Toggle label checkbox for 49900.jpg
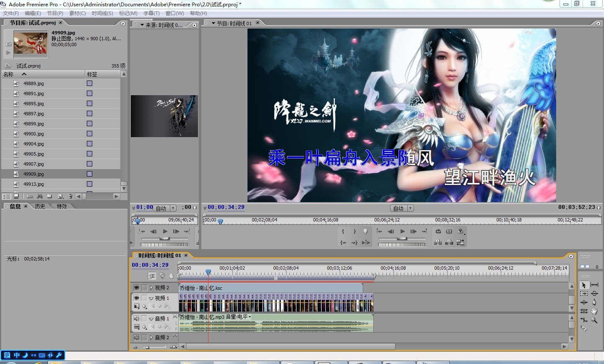604x364 pixels. (x=89, y=134)
